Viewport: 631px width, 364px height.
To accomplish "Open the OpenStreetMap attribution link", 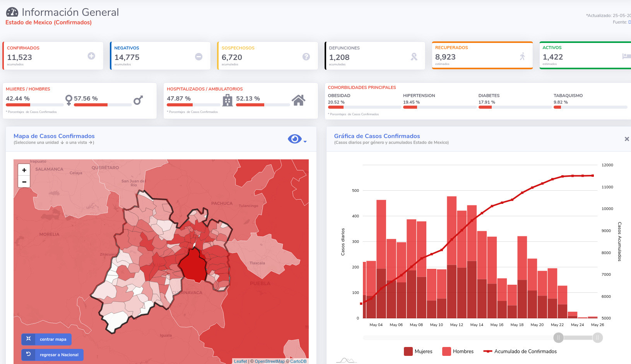I will coord(270,361).
